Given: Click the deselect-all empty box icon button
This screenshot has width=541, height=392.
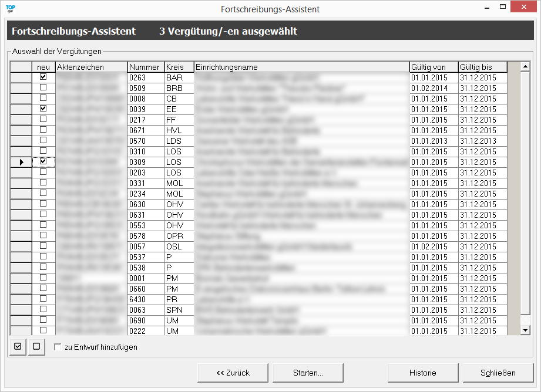Looking at the screenshot, I should tap(36, 346).
